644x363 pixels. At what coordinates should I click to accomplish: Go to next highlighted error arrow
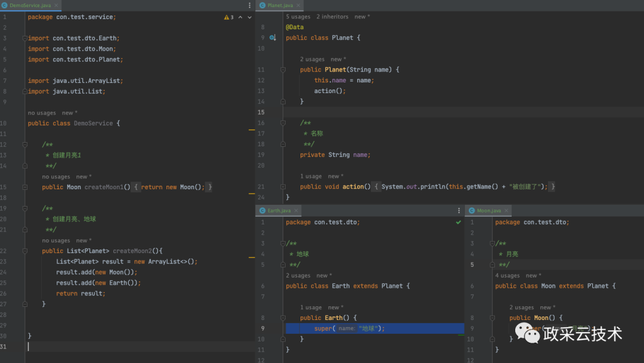coord(249,17)
